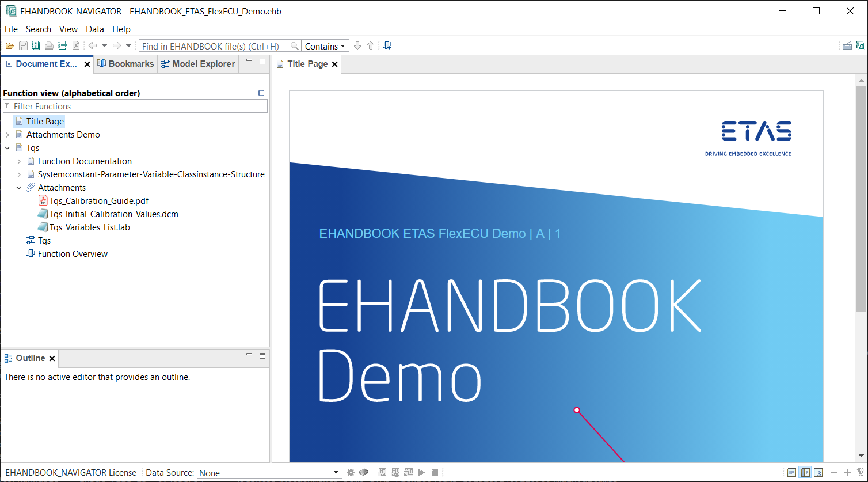The width and height of the screenshot is (868, 482).
Task: Open the PDF export icon in the toolbar
Action: pyautogui.click(x=76, y=45)
